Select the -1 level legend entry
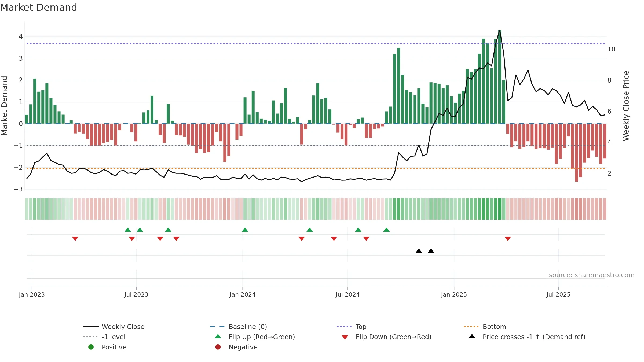644x362 pixels. coord(104,337)
